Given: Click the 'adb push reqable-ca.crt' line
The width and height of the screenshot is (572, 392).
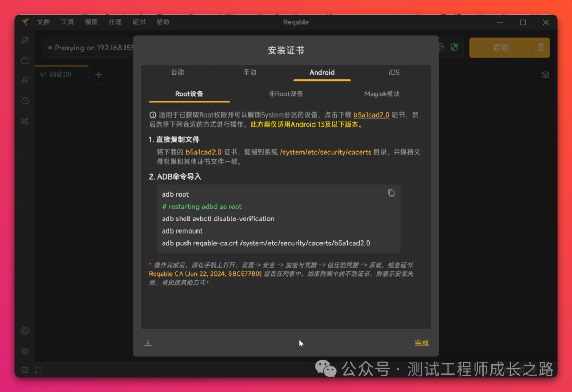Looking at the screenshot, I should [266, 243].
